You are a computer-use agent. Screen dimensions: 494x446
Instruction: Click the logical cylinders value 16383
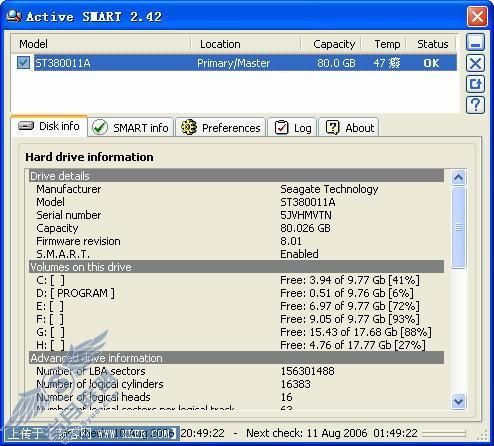tap(295, 384)
